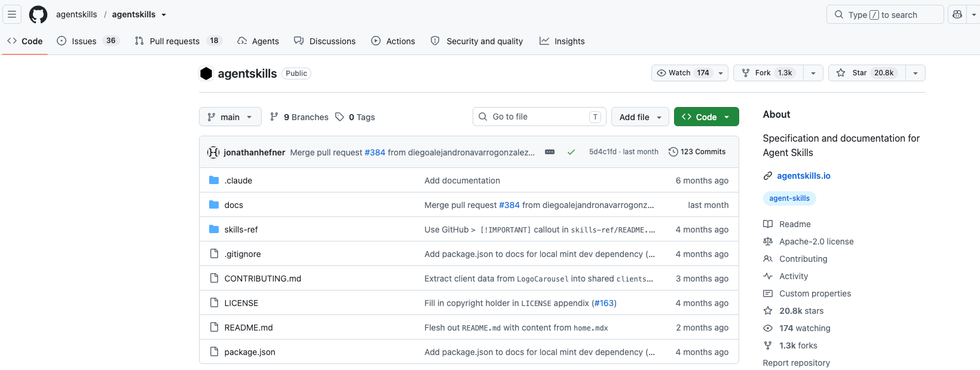Open the main branch selector
The width and height of the screenshot is (980, 370).
coord(230,117)
